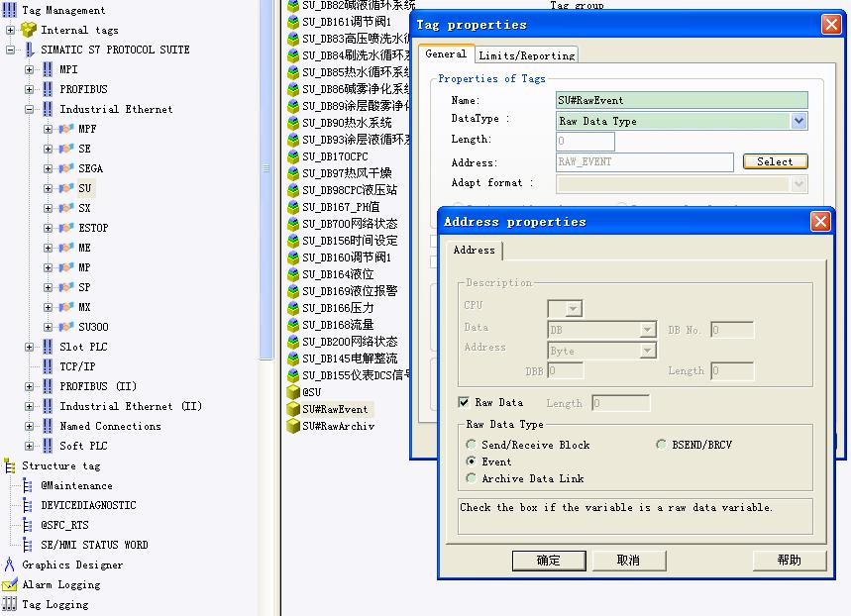Collapse the SIMATIC S7 PROTOCOL SUITE node

[10, 50]
